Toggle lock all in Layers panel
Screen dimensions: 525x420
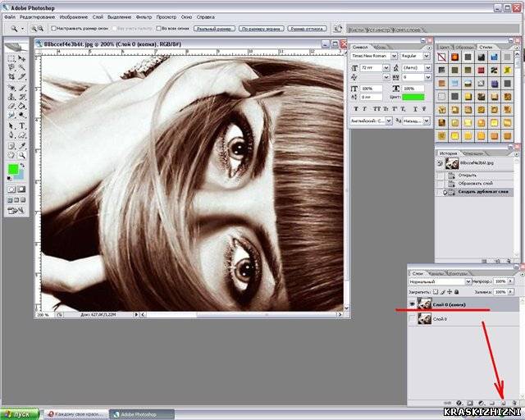point(456,292)
